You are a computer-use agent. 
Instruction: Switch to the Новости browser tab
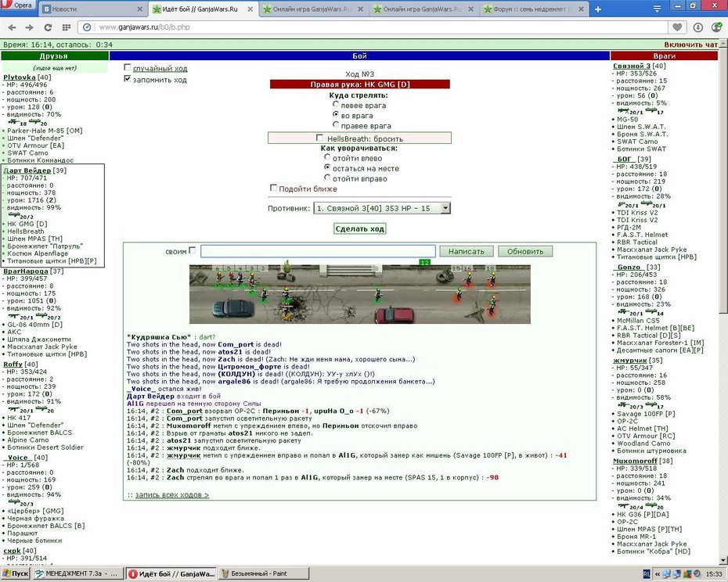pos(93,9)
